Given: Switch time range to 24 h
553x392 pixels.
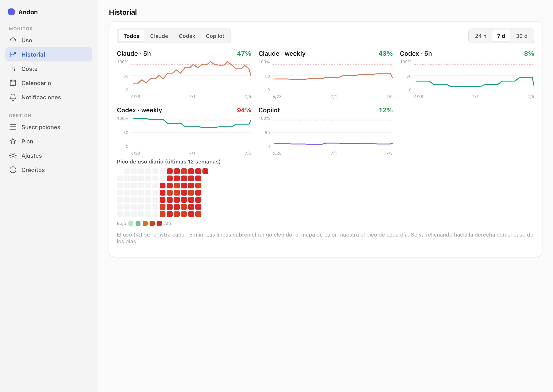Looking at the screenshot, I should click(x=480, y=36).
